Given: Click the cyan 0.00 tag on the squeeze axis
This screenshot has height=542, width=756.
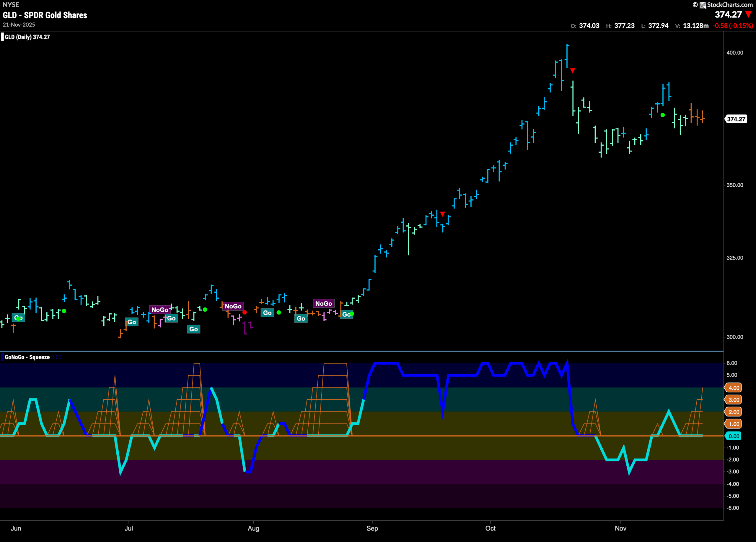Looking at the screenshot, I should (x=733, y=436).
